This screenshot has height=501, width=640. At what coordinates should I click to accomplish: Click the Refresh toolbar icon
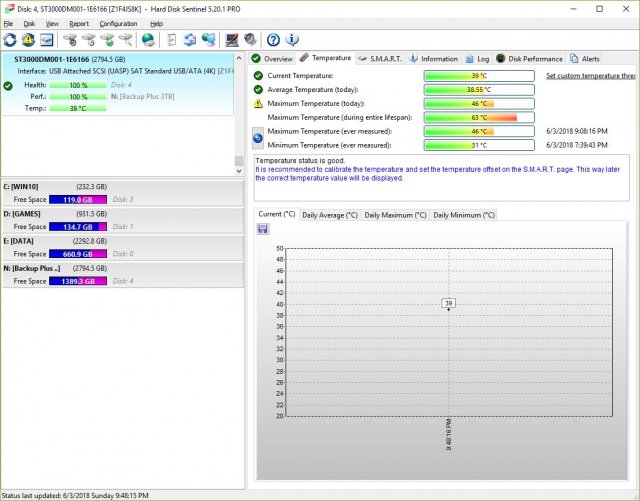[x=10, y=40]
